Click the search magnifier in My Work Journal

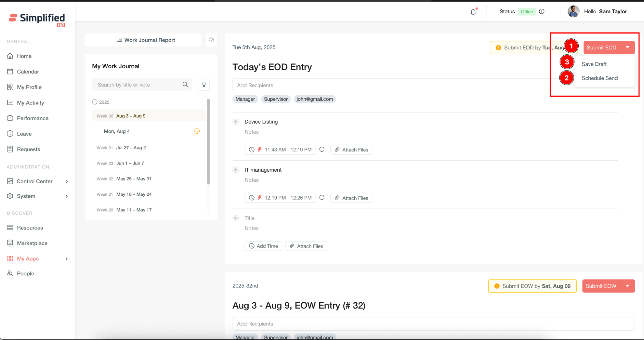click(x=185, y=85)
